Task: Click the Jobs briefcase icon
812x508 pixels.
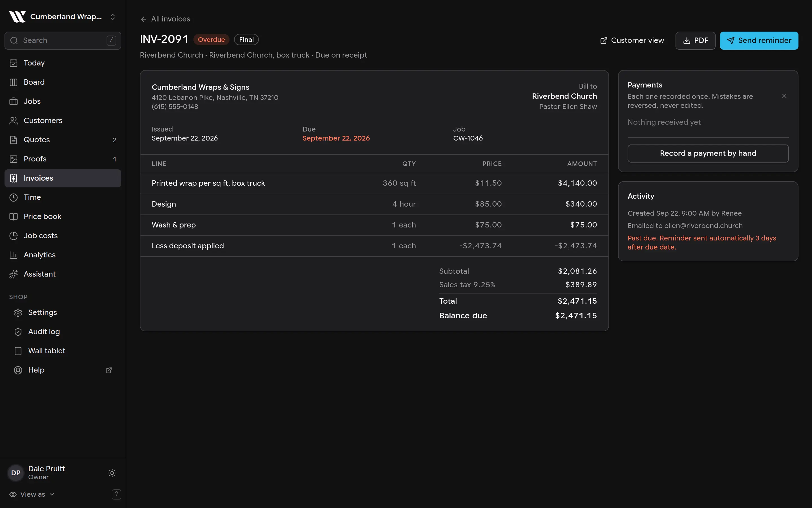Action: (x=14, y=101)
